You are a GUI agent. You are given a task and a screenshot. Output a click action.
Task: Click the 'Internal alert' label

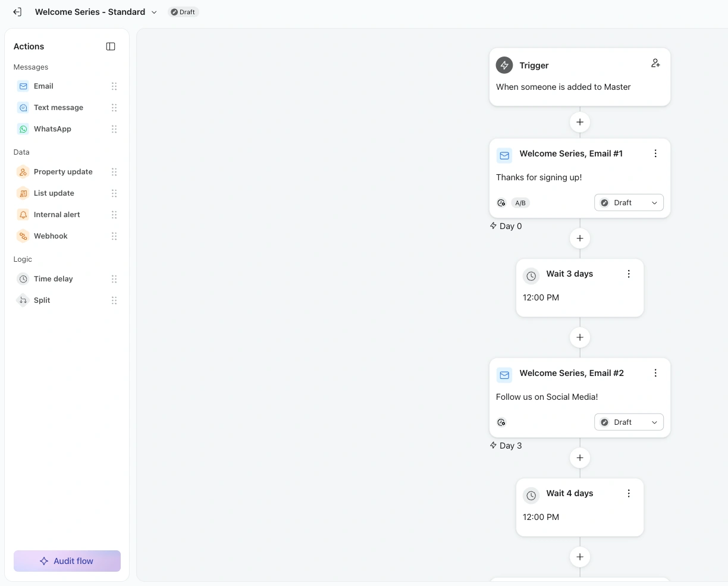pyautogui.click(x=57, y=215)
